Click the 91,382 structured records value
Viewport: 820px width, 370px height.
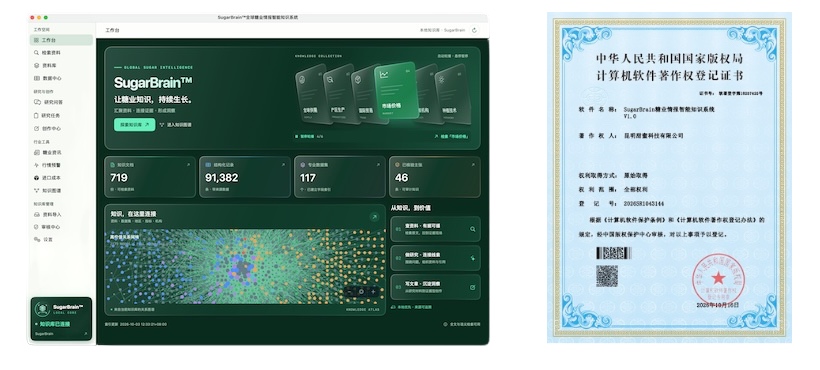pos(222,178)
